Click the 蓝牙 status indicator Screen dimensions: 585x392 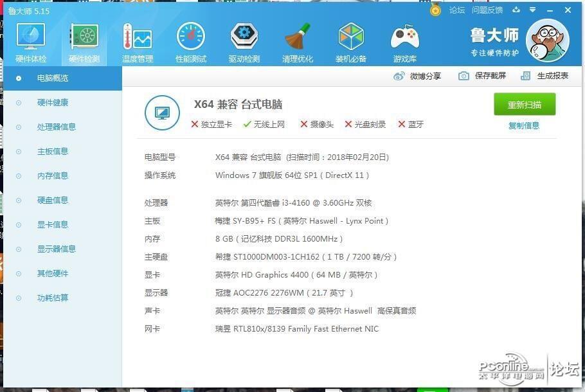coord(411,124)
